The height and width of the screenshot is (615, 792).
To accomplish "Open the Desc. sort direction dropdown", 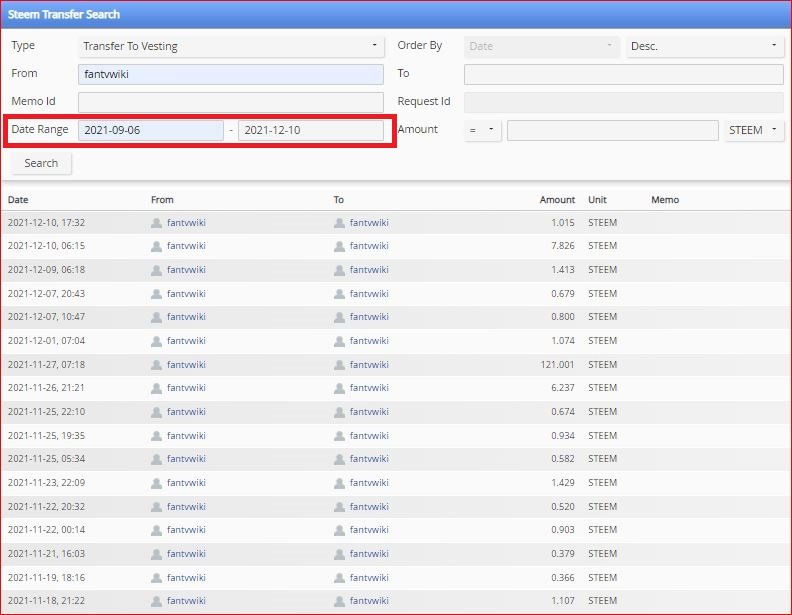I will tap(705, 46).
